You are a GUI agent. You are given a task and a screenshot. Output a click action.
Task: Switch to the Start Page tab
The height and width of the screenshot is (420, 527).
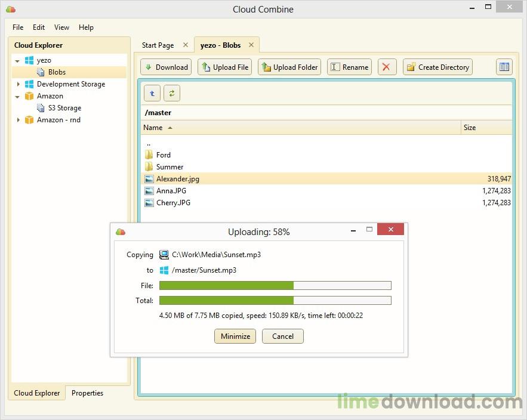click(x=158, y=45)
